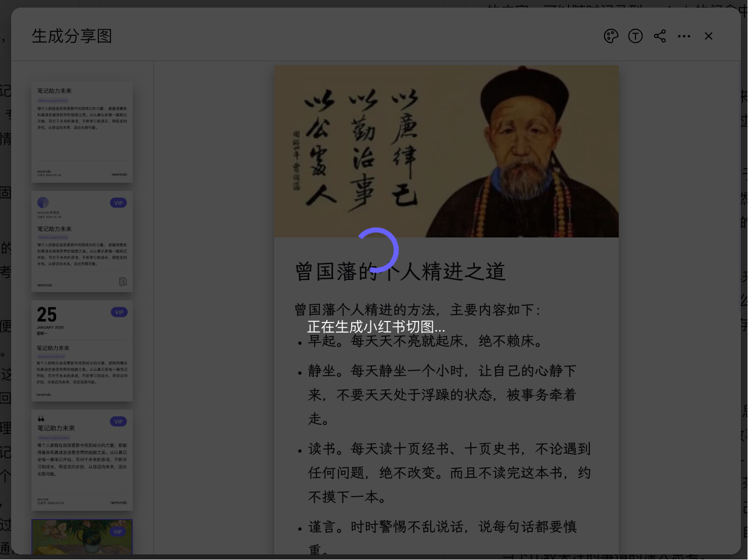
Task: Click the bullet beginning 早起
Action: (426, 341)
